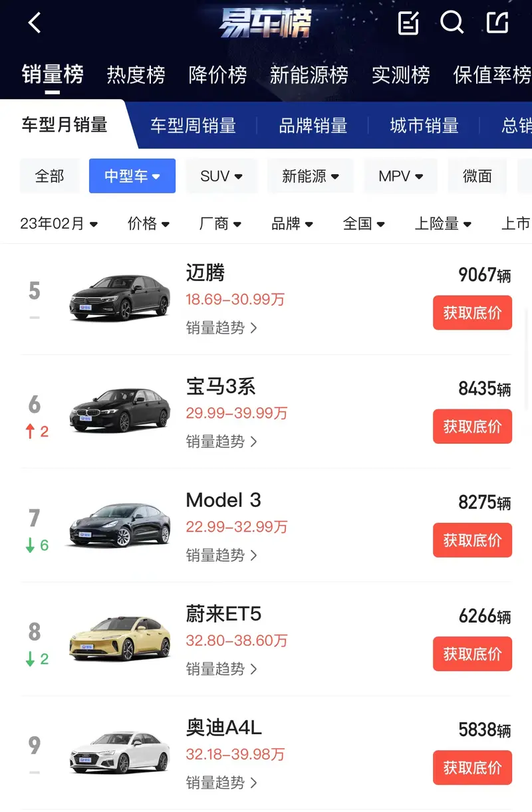Screen dimensions: 532x812
Task: Switch to 品牌销量 tab
Action: pos(313,126)
